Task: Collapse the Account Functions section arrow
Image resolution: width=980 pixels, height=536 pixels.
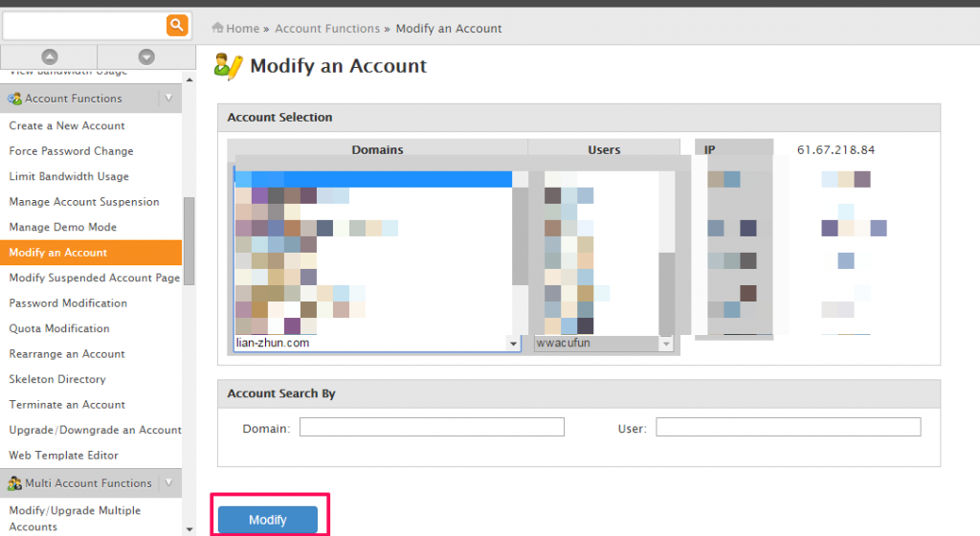Action: [x=168, y=98]
